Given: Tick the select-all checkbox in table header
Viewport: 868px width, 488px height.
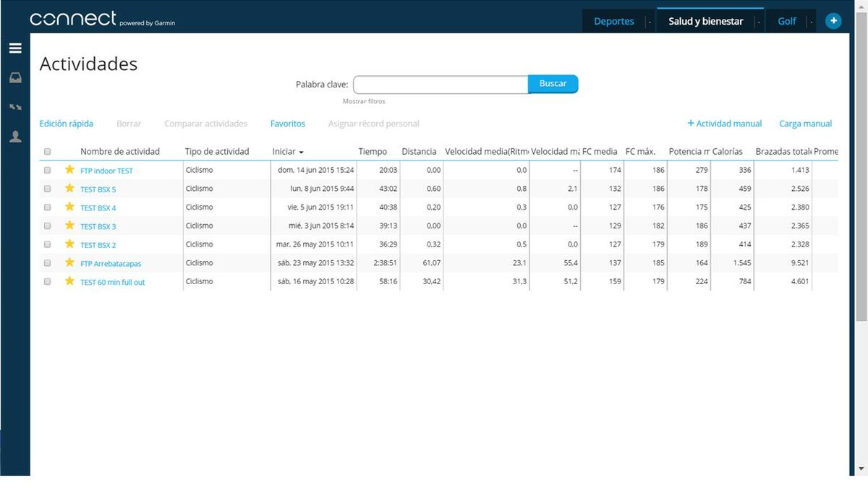Looking at the screenshot, I should click(x=48, y=152).
